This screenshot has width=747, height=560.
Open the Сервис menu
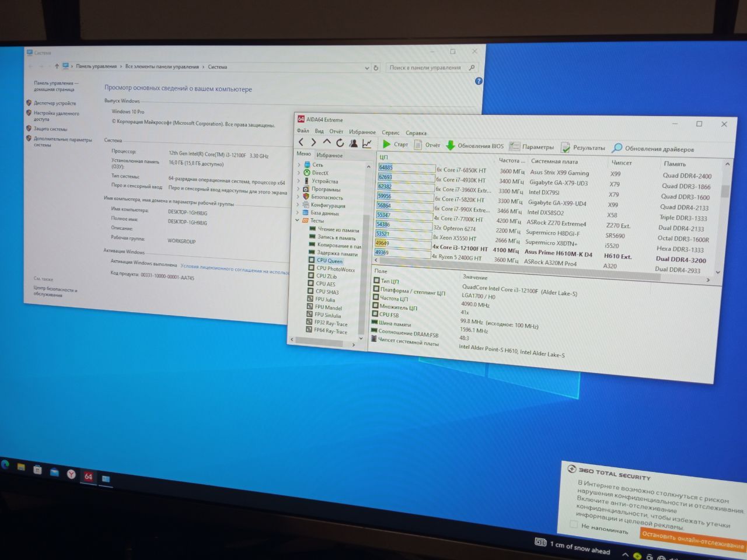391,132
